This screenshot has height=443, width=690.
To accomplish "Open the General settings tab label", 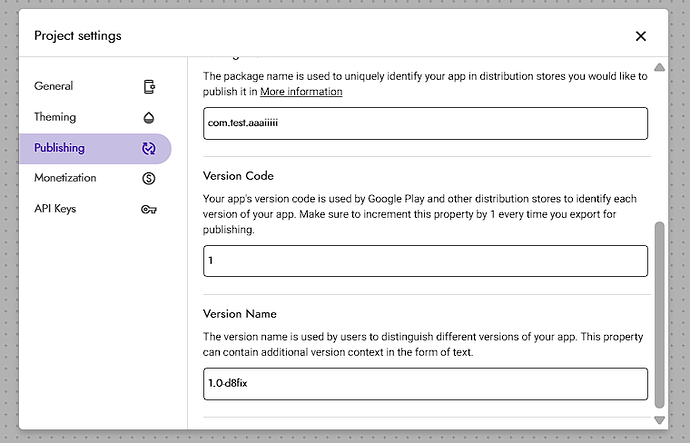I will [54, 86].
